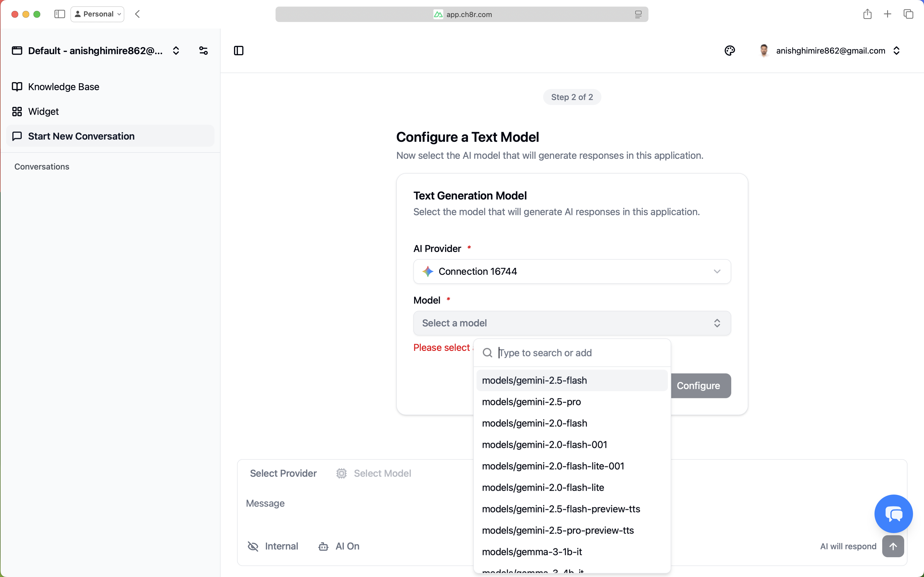Open a new tab with the plus icon
The width and height of the screenshot is (924, 577).
click(x=887, y=14)
